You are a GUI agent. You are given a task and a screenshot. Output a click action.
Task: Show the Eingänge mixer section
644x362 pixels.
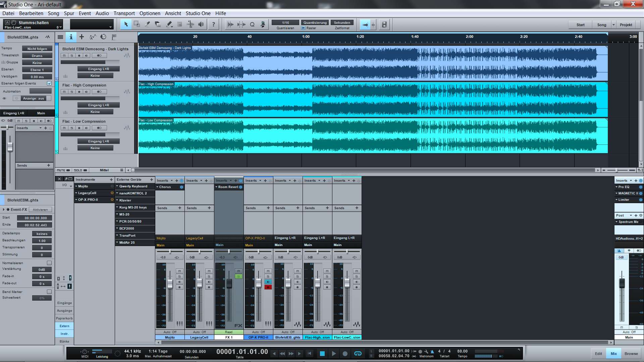tap(64, 303)
